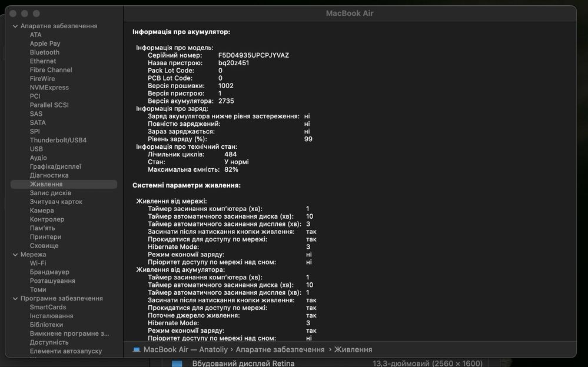Viewport: 588px width, 367px height.
Task: Select SPI in the sidebar
Action: pos(35,132)
